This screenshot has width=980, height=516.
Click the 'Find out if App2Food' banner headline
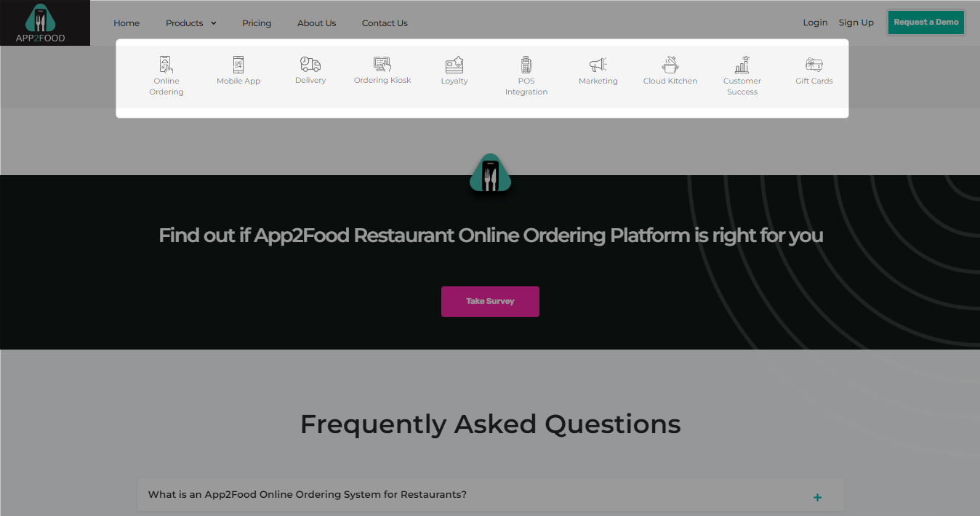pyautogui.click(x=491, y=235)
